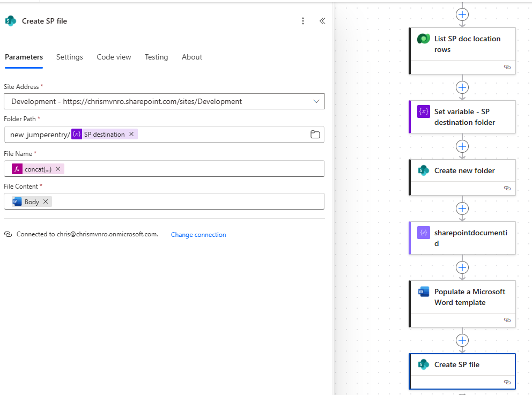532x395 pixels.
Task: Go to the Testing tab
Action: pyautogui.click(x=156, y=57)
